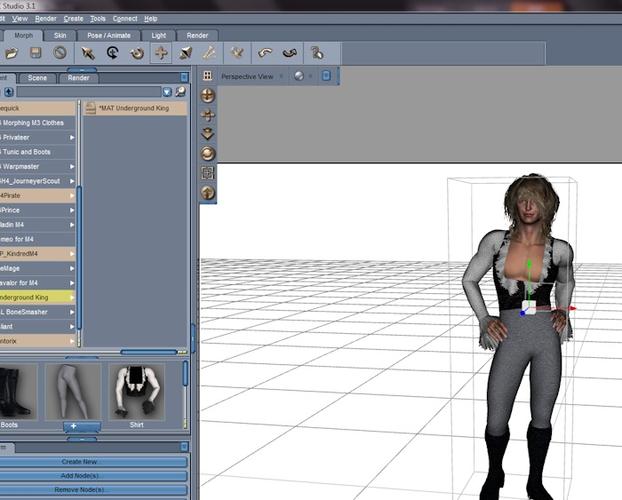The image size is (622, 500).
Task: Select the bone tool icon
Action: pyautogui.click(x=209, y=53)
